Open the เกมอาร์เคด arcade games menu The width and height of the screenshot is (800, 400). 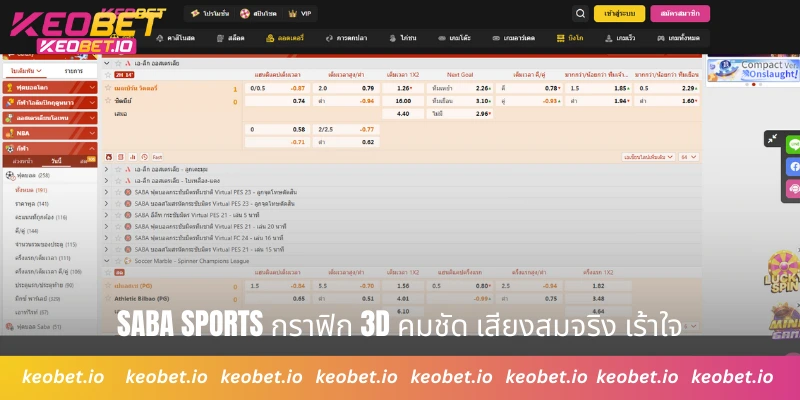pos(513,38)
